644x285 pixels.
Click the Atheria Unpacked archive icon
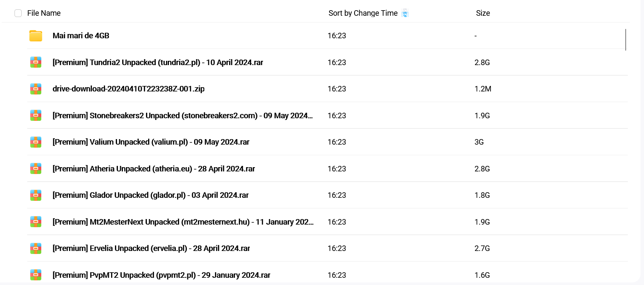tap(36, 169)
